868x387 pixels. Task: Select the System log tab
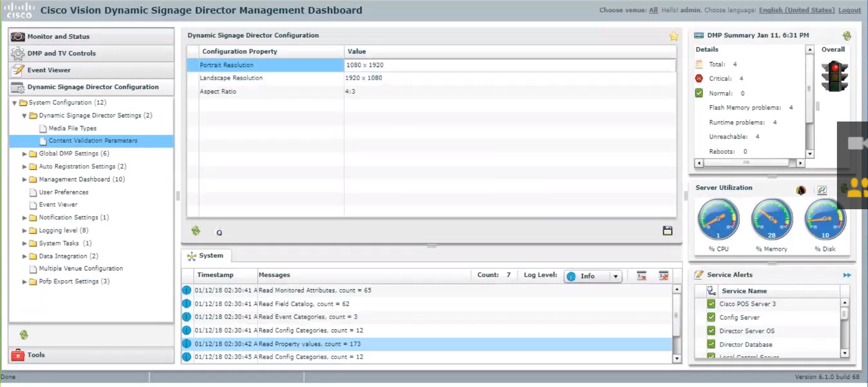click(x=206, y=256)
